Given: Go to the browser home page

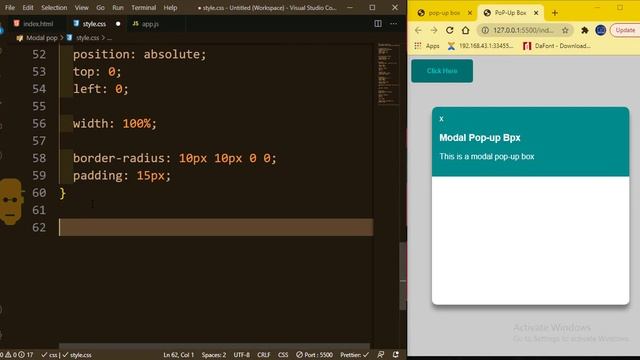Looking at the screenshot, I should coord(465,30).
